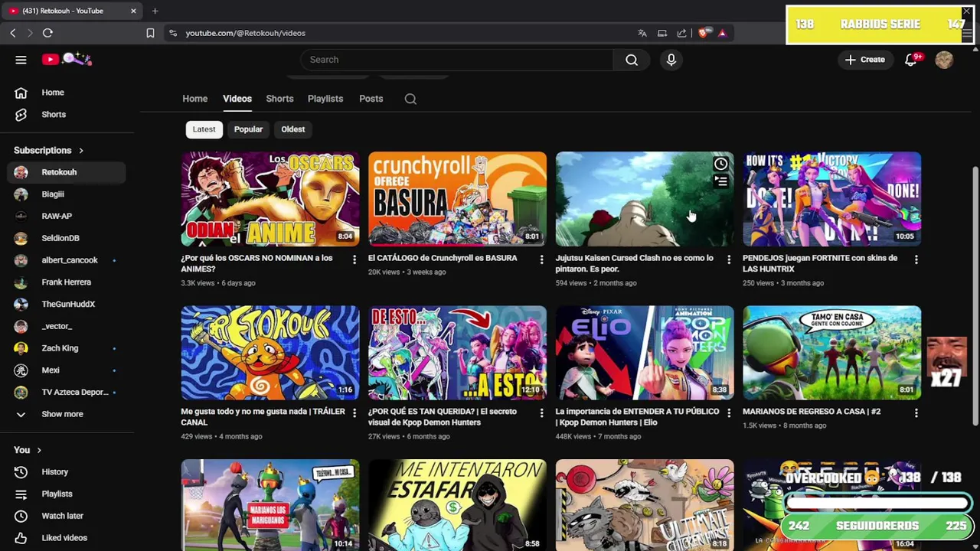This screenshot has height=551, width=980.
Task: Click the browser address bar URL
Action: click(245, 33)
